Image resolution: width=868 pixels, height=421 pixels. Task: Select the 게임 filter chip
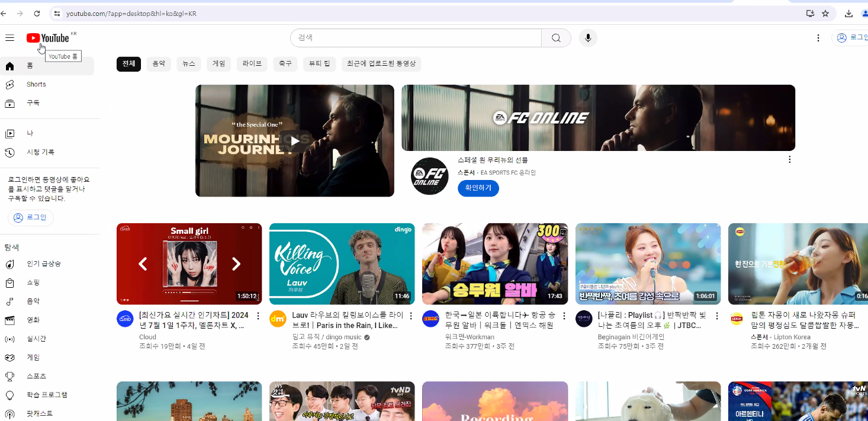[218, 64]
